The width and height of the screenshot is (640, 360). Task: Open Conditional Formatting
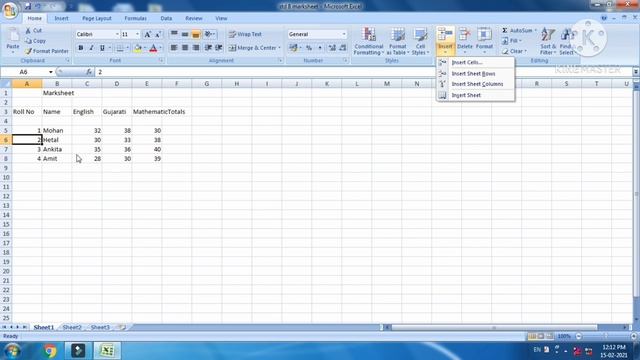tap(369, 41)
